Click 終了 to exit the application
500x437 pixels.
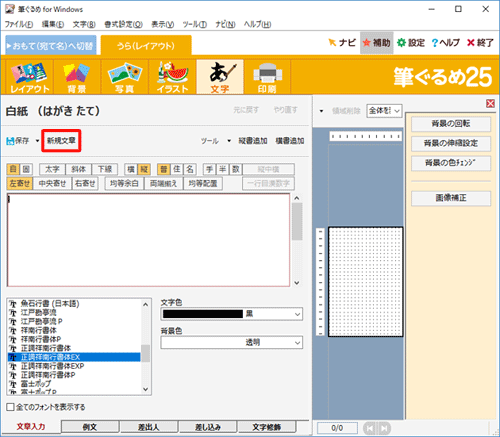480,43
